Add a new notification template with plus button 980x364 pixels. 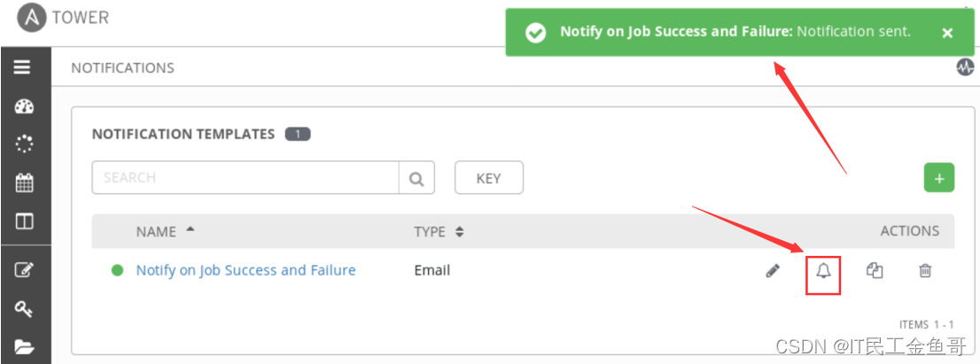click(x=938, y=177)
